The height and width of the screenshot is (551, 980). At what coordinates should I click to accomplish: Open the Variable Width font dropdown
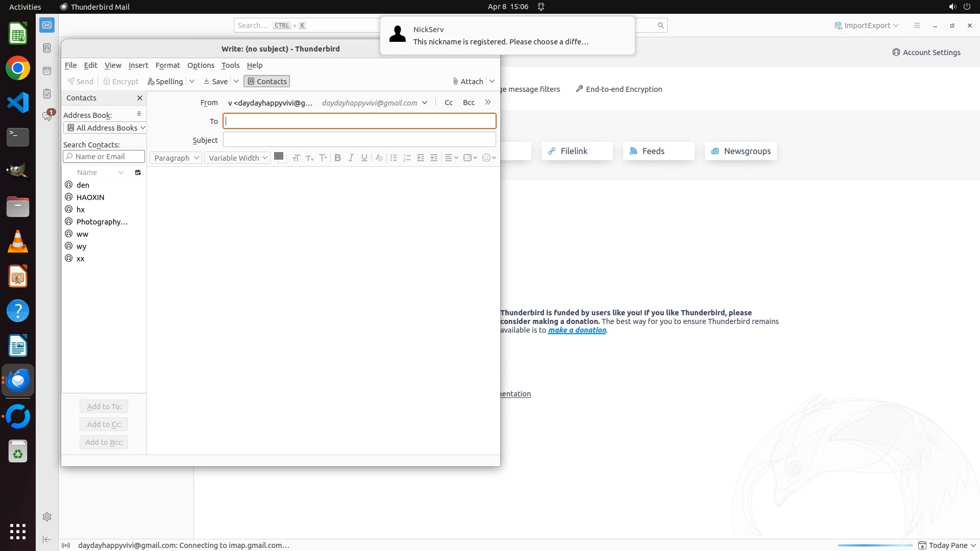[x=237, y=158]
